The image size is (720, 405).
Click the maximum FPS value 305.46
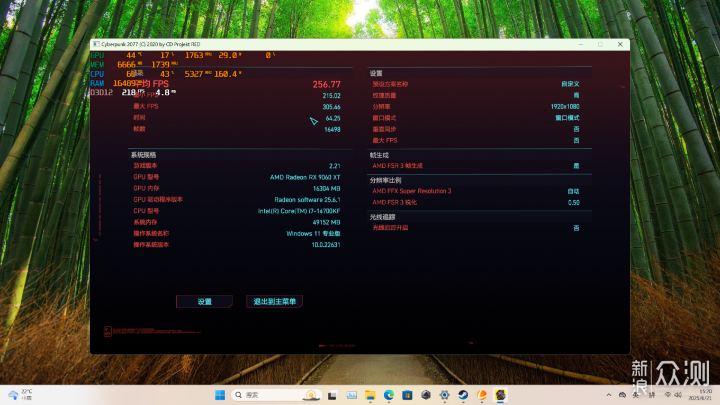pyautogui.click(x=332, y=107)
